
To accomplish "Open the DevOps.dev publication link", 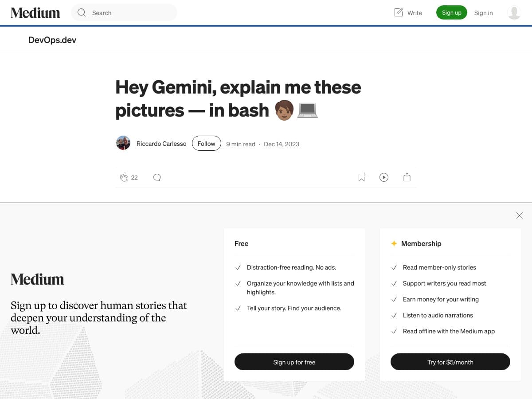I will pyautogui.click(x=52, y=40).
